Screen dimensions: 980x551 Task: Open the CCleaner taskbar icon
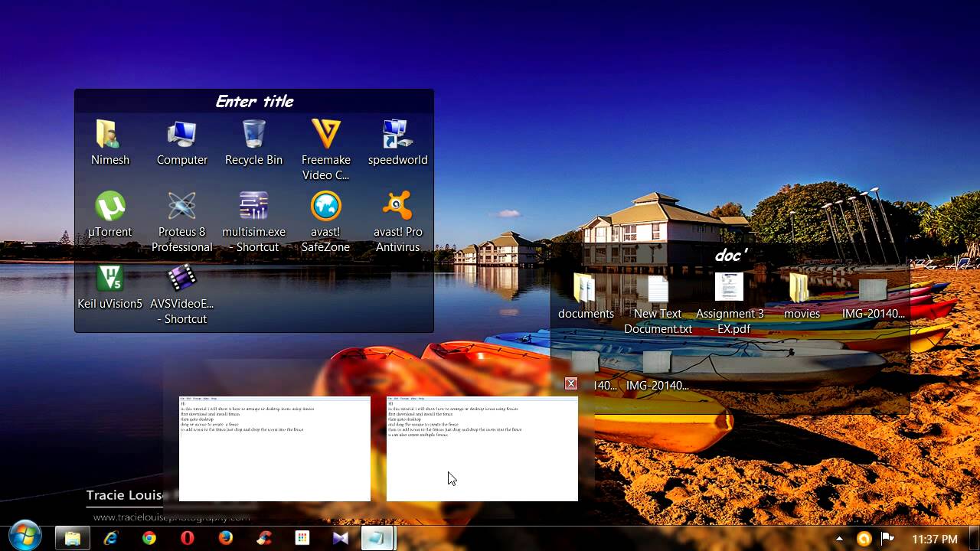[264, 539]
